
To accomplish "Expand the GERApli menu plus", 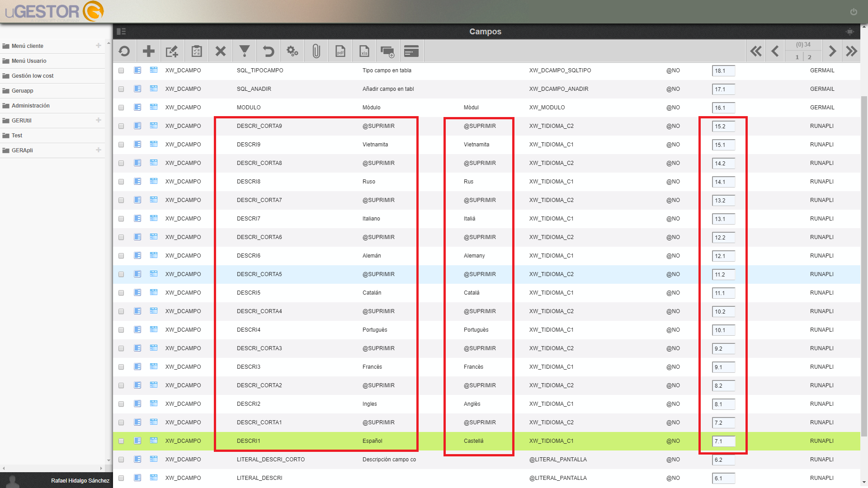I will click(x=99, y=150).
